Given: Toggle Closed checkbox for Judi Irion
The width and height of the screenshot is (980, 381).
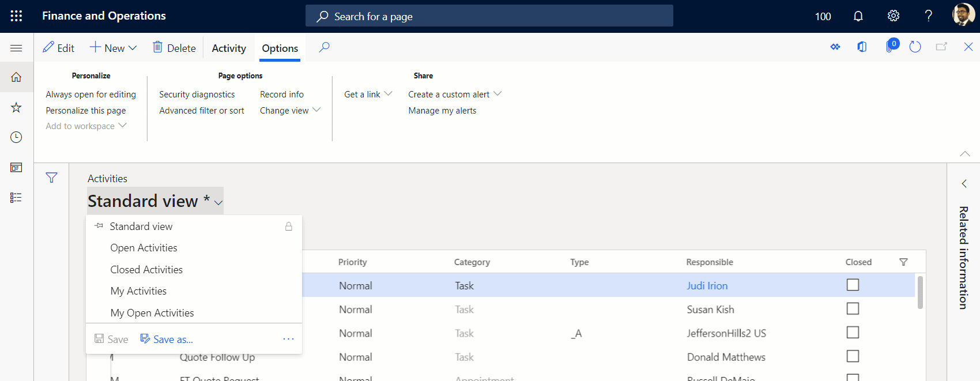Looking at the screenshot, I should 853,285.
